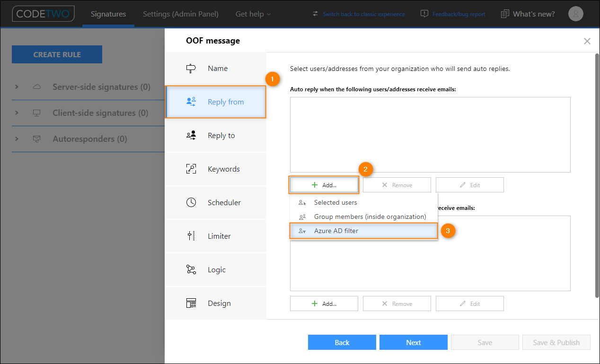This screenshot has height=364, width=600.
Task: Click the CREATE RULE button
Action: [x=57, y=54]
